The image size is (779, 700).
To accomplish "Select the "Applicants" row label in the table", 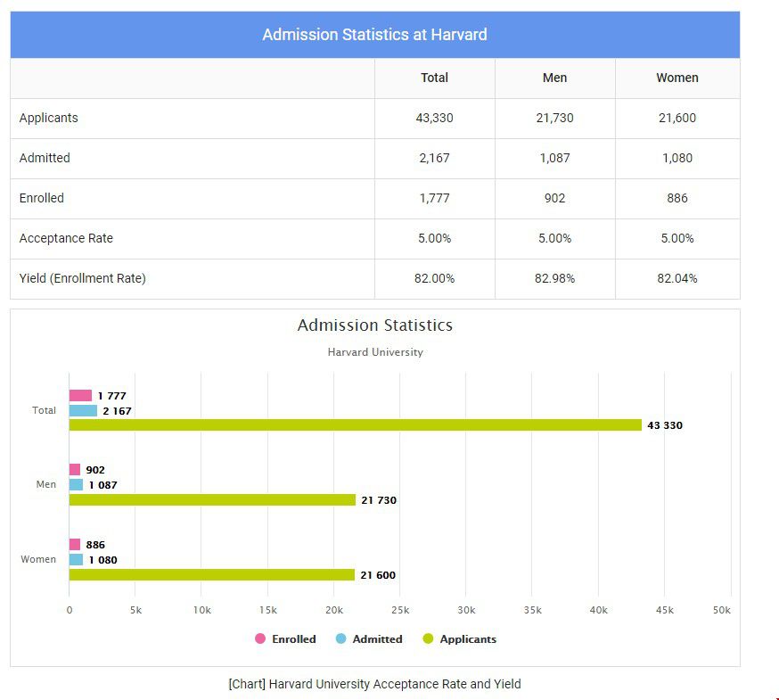I will pos(49,118).
